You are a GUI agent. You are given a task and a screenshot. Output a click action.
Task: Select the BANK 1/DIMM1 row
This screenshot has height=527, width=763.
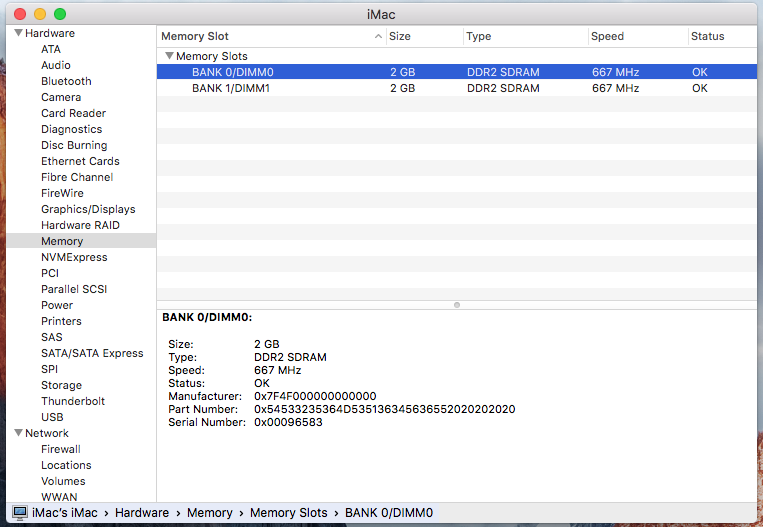456,88
